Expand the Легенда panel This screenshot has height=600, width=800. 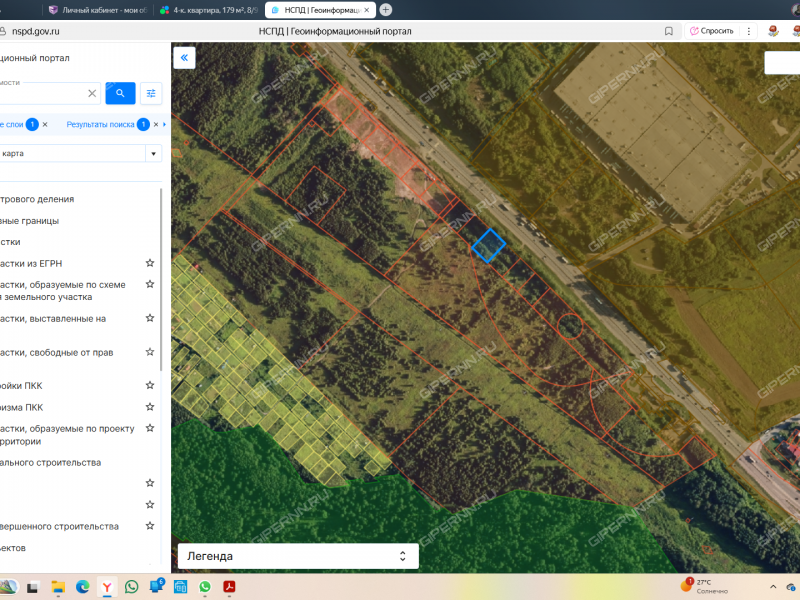click(402, 556)
